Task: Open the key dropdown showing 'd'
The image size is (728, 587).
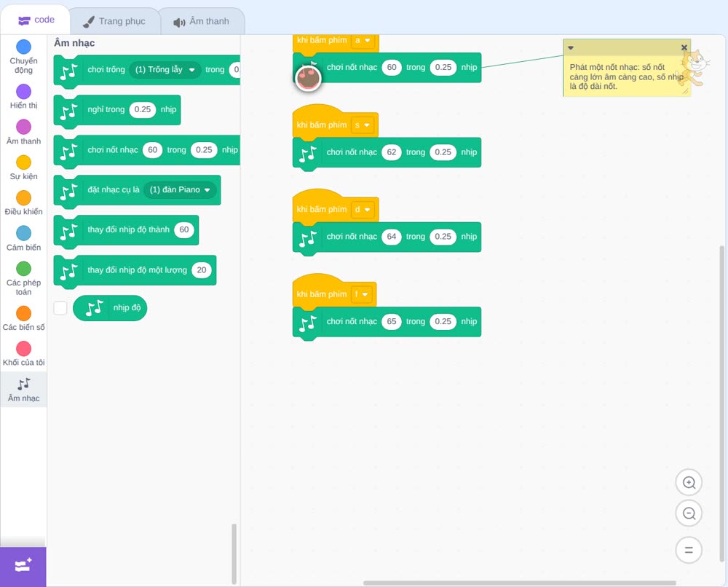Action: pyautogui.click(x=363, y=210)
